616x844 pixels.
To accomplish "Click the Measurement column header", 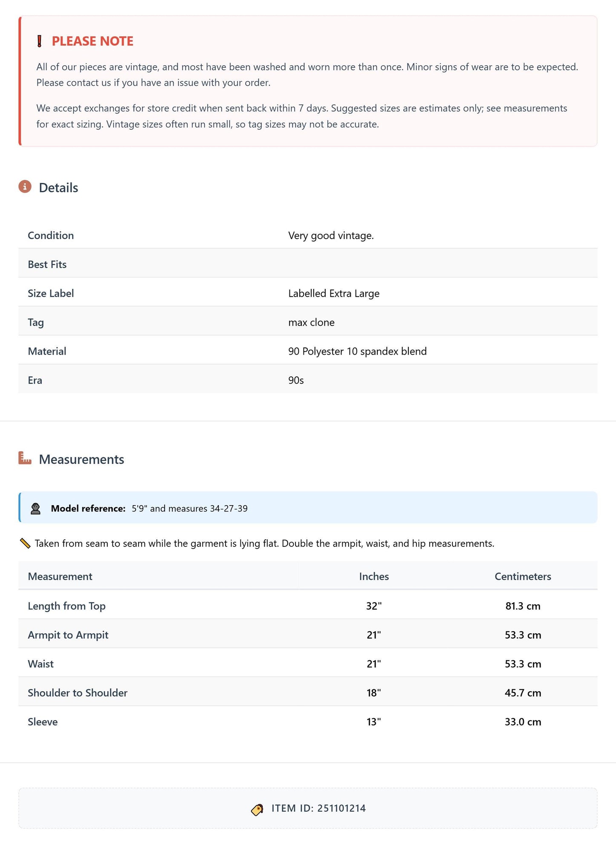I will click(60, 576).
